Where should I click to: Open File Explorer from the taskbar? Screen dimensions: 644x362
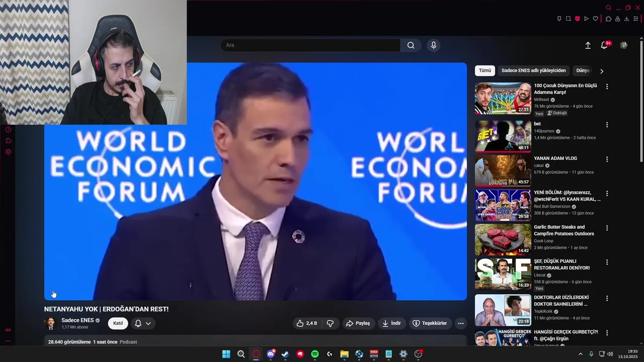point(344,354)
